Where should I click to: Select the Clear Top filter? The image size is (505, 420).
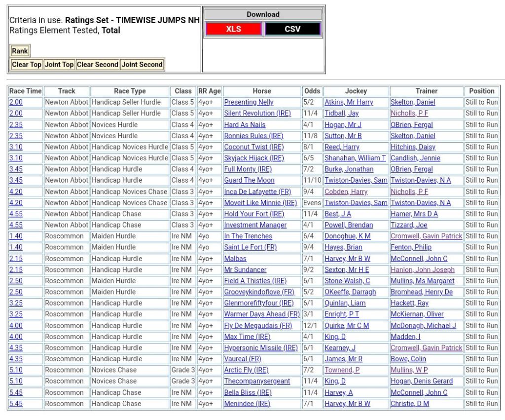(x=27, y=65)
